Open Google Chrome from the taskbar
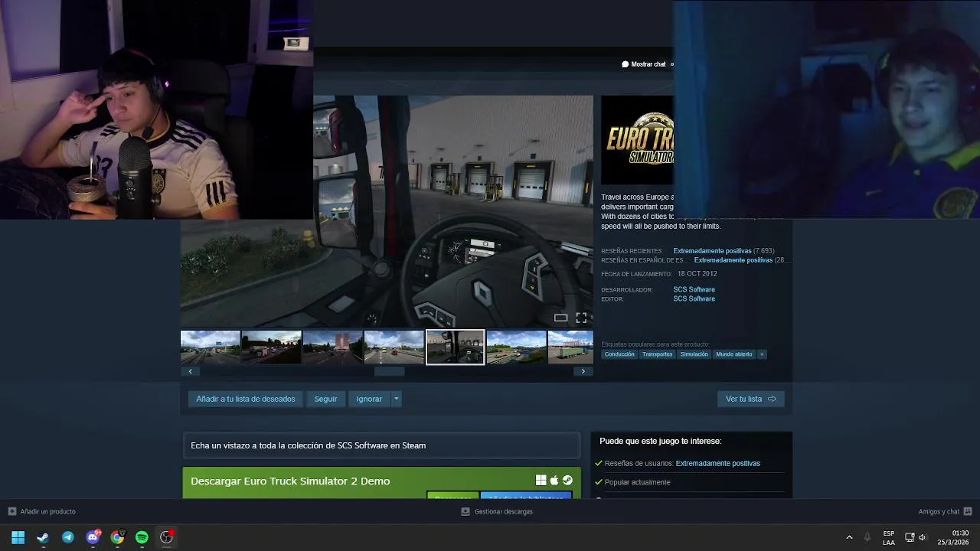980x551 pixels. [x=117, y=537]
